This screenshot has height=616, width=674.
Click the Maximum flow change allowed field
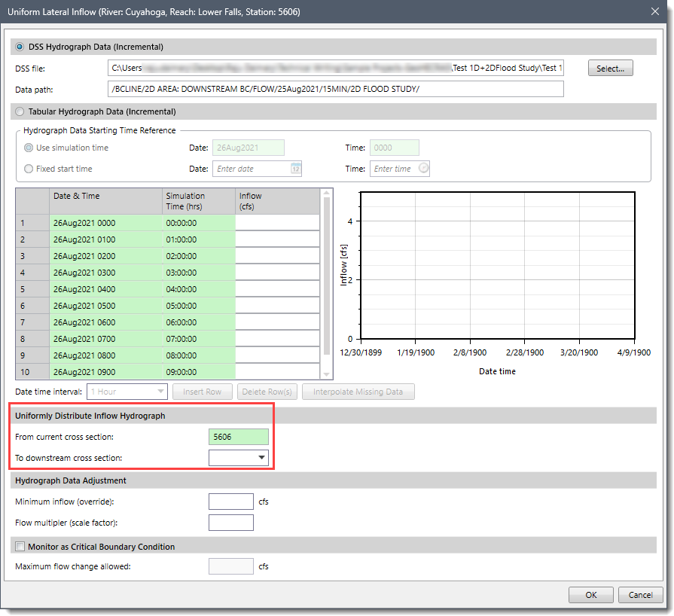click(231, 566)
